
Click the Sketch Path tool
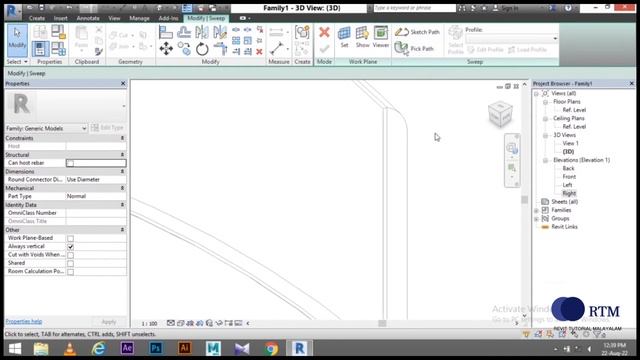point(417,32)
